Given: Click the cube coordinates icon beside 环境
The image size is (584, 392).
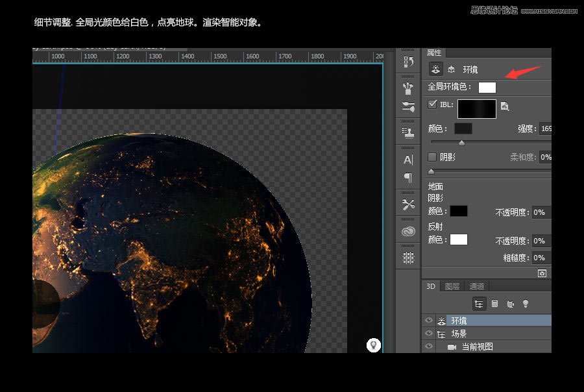Looking at the screenshot, I should 452,69.
